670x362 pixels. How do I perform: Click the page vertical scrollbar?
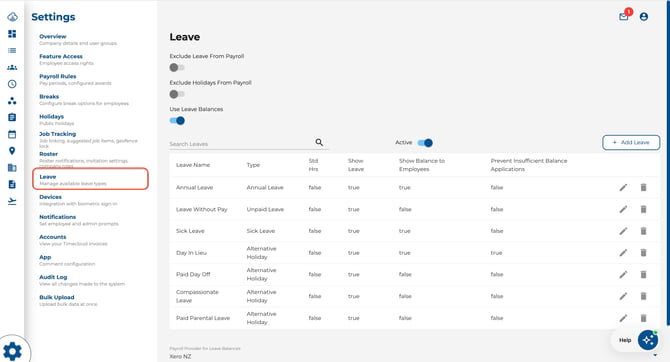click(x=668, y=162)
